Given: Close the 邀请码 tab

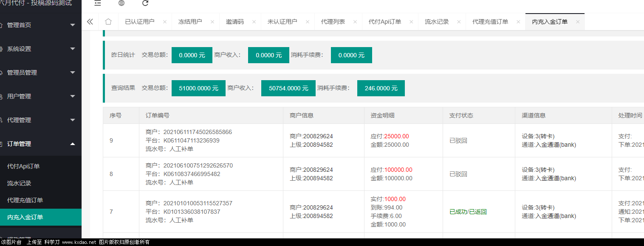Looking at the screenshot, I should (254, 22).
